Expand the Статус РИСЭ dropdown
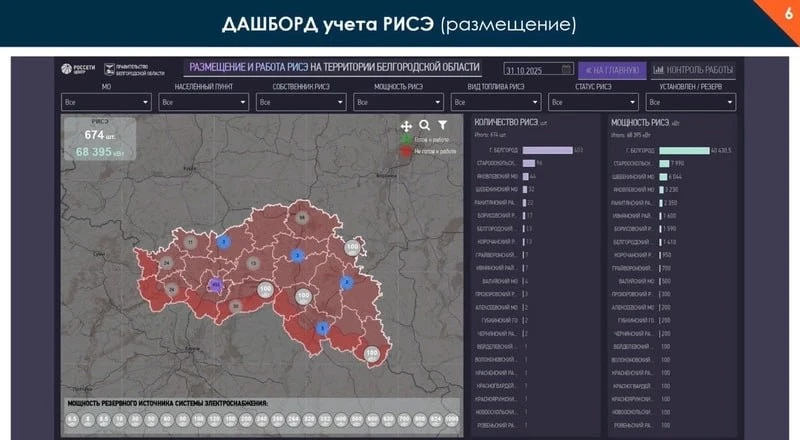This screenshot has height=440, width=800. point(592,102)
